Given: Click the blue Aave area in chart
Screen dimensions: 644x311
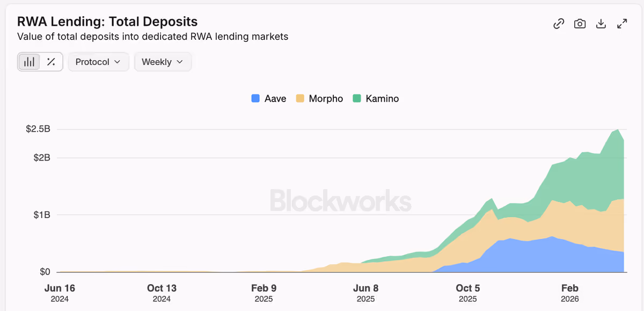Looking at the screenshot, I should (x=537, y=257).
